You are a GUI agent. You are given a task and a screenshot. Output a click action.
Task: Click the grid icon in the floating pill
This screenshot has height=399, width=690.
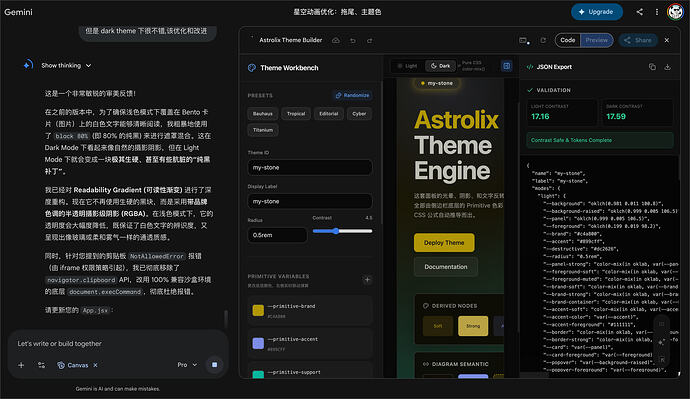[x=661, y=324]
